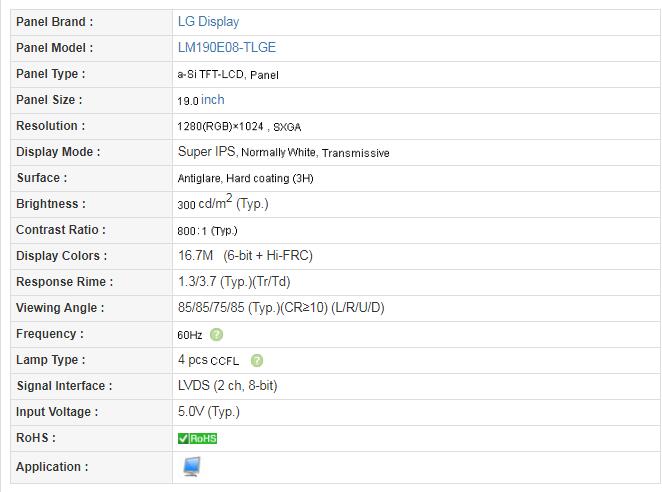Screen dimensions: 662x492
Task: Select the Application label
Action: (52, 467)
